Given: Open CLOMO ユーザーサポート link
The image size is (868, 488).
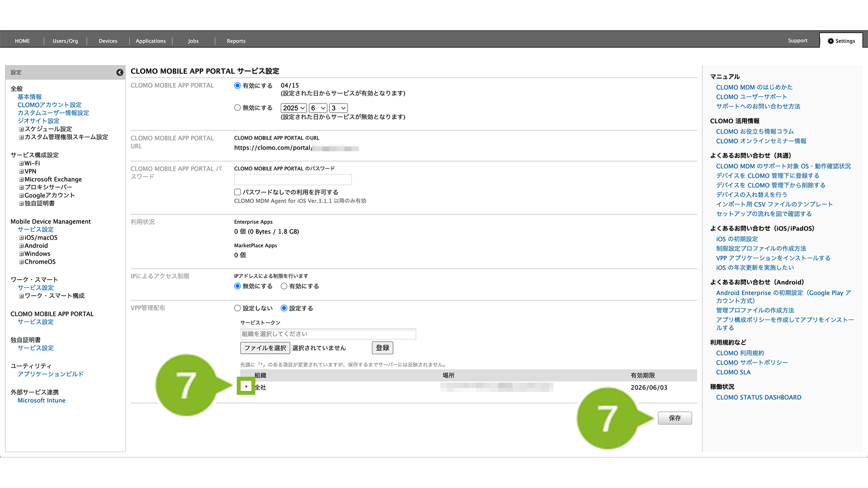Looking at the screenshot, I should pyautogui.click(x=752, y=97).
